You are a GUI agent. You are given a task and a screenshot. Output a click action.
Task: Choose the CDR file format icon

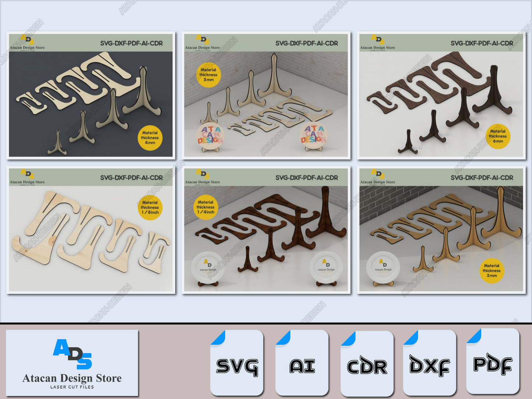click(x=367, y=364)
